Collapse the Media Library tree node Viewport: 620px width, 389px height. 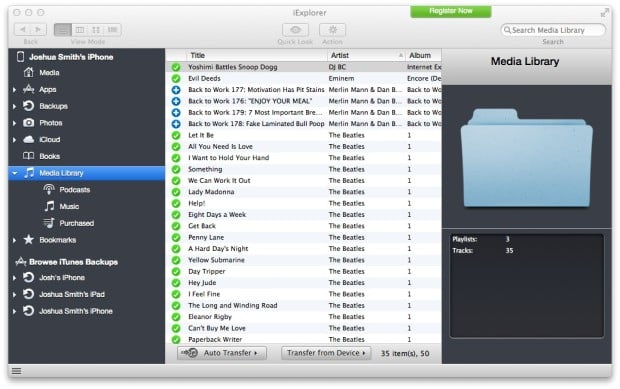[x=15, y=173]
